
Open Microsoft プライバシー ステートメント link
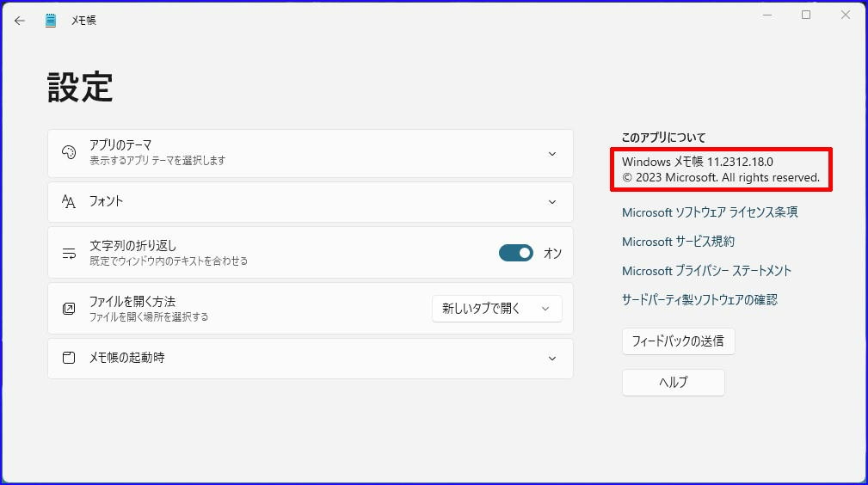(706, 271)
